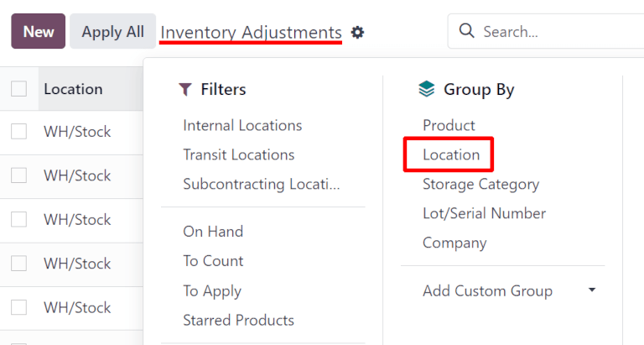Image resolution: width=644 pixels, height=345 pixels.
Task: Click the Apply All button
Action: click(x=112, y=32)
